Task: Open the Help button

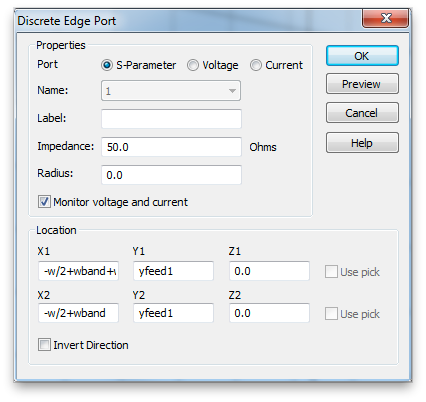Action: tap(362, 143)
